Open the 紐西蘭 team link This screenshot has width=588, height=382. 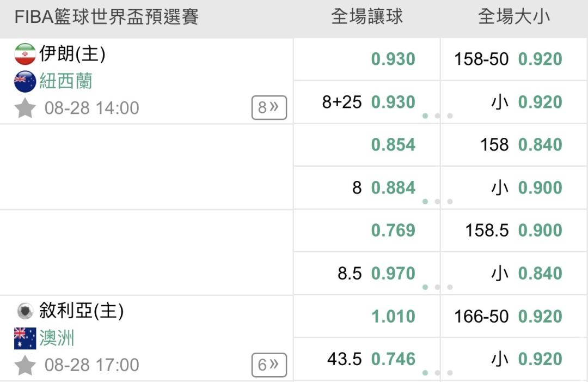(x=66, y=81)
